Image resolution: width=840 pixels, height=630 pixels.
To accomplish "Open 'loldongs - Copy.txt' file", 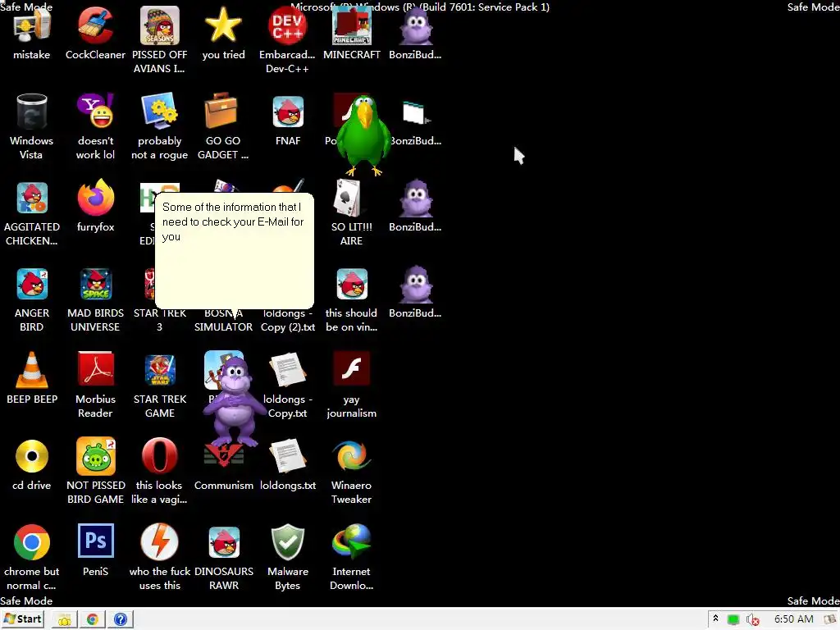I will [x=288, y=370].
